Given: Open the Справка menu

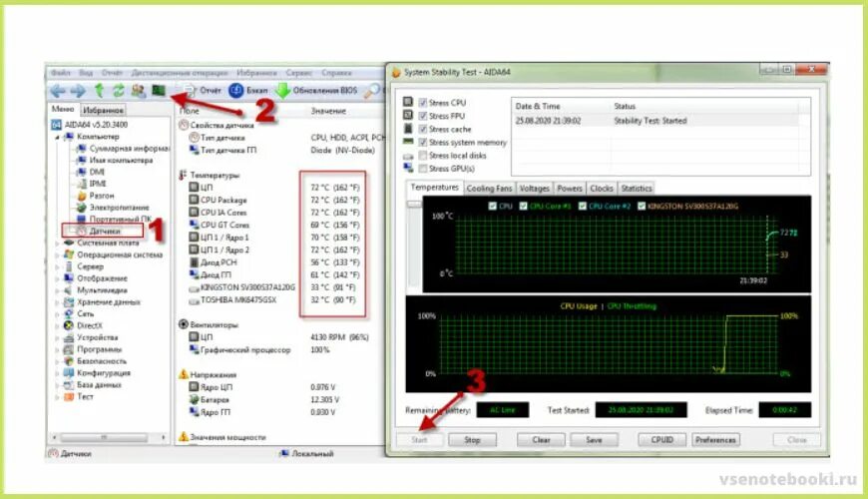Looking at the screenshot, I should point(336,73).
